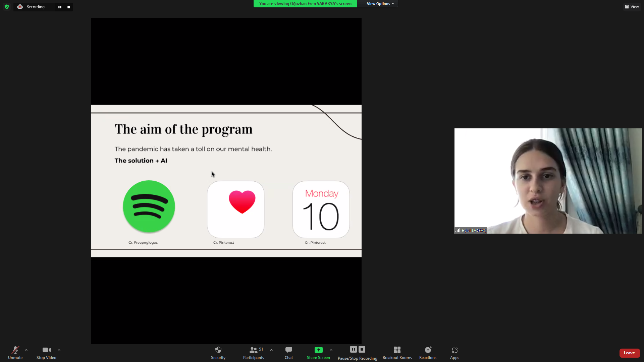
Task: Open the Reactions smiley icon
Action: coord(428,350)
